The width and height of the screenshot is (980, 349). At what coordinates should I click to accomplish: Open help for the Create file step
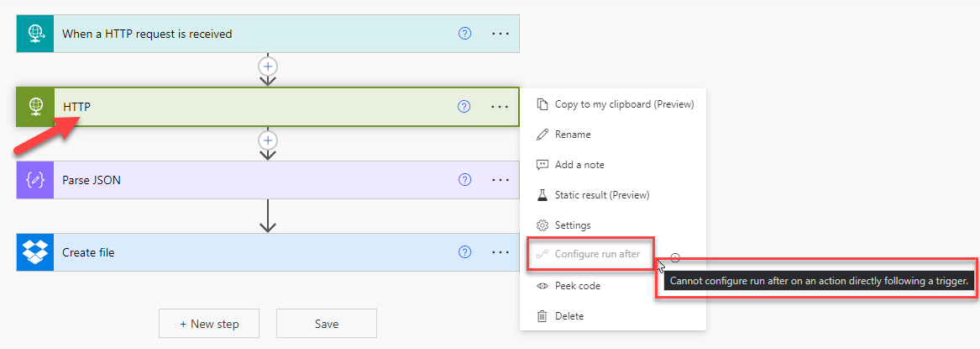[x=464, y=252]
